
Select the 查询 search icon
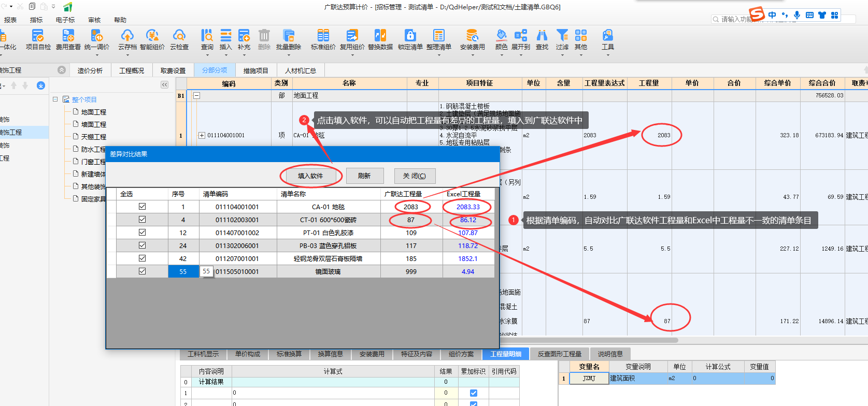pos(207,36)
